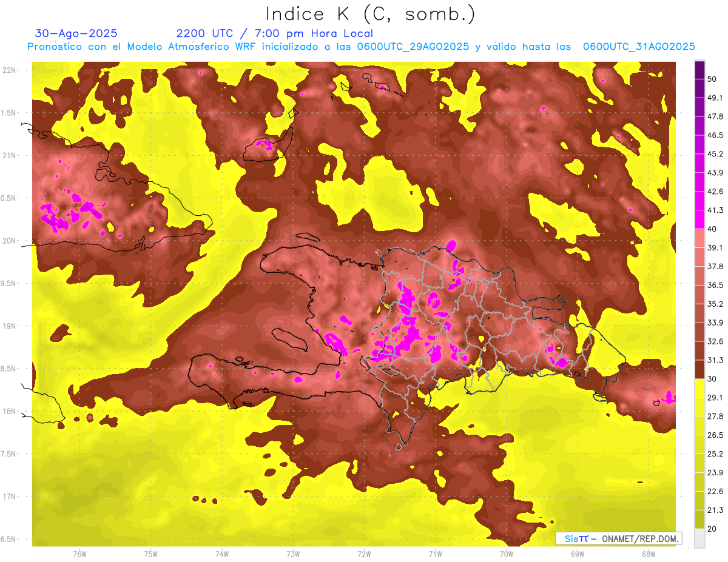Click the legend value "42.6"
The width and height of the screenshot is (728, 562).
coord(715,192)
